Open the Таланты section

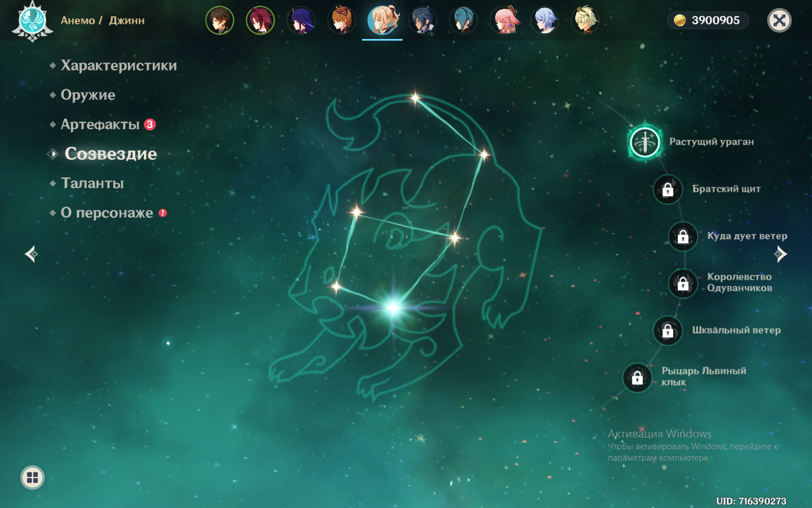[92, 183]
